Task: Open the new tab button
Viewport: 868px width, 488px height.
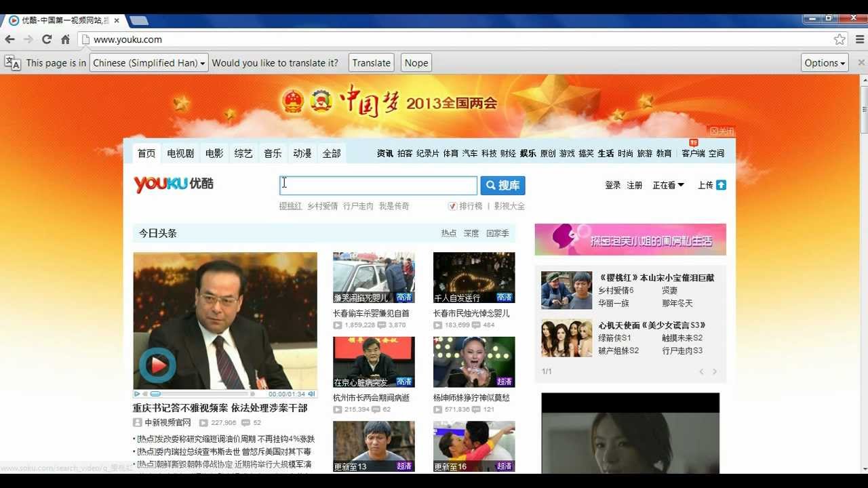Action: click(x=139, y=20)
